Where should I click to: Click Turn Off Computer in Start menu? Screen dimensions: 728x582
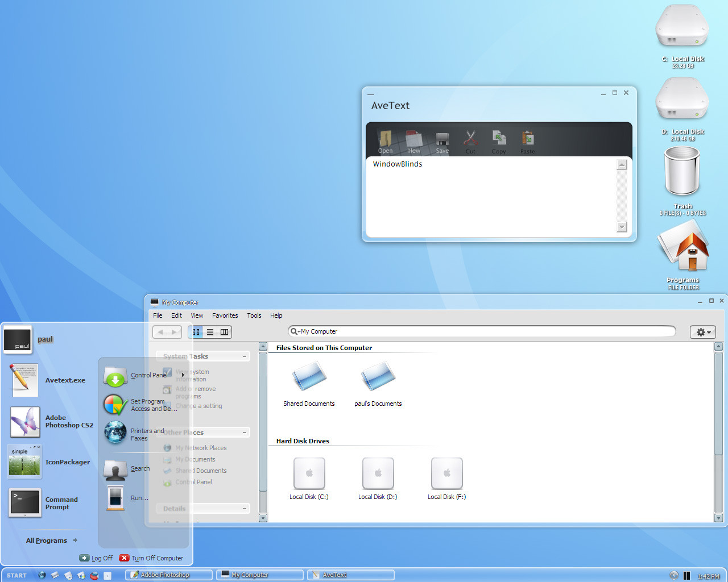click(151, 558)
